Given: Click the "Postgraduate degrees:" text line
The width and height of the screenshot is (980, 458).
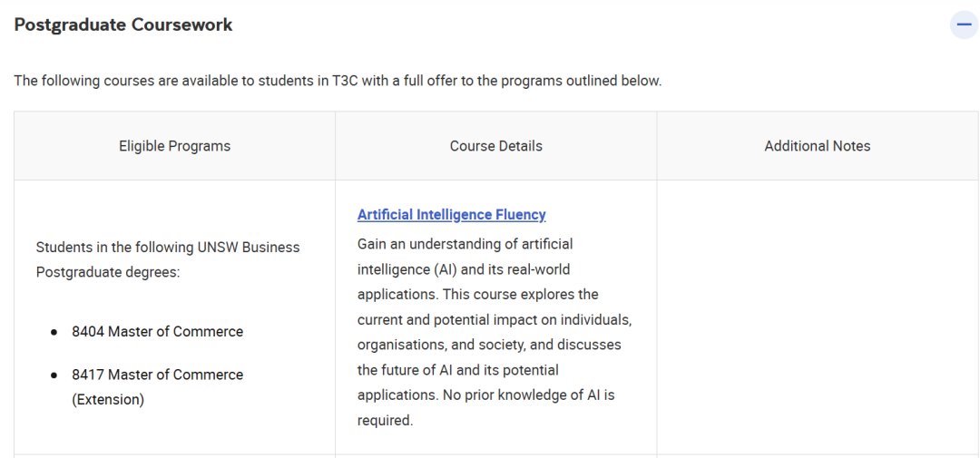Looking at the screenshot, I should 107,272.
